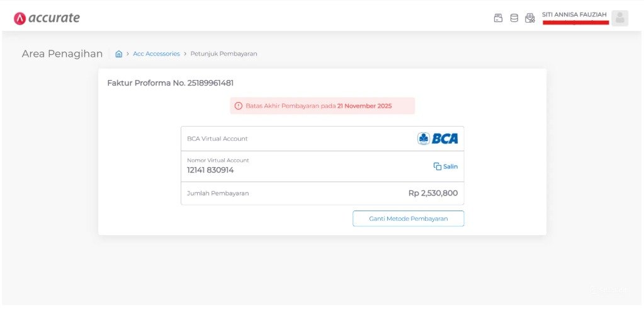Click the red alert circle icon
The image size is (644, 312).
[x=238, y=106]
